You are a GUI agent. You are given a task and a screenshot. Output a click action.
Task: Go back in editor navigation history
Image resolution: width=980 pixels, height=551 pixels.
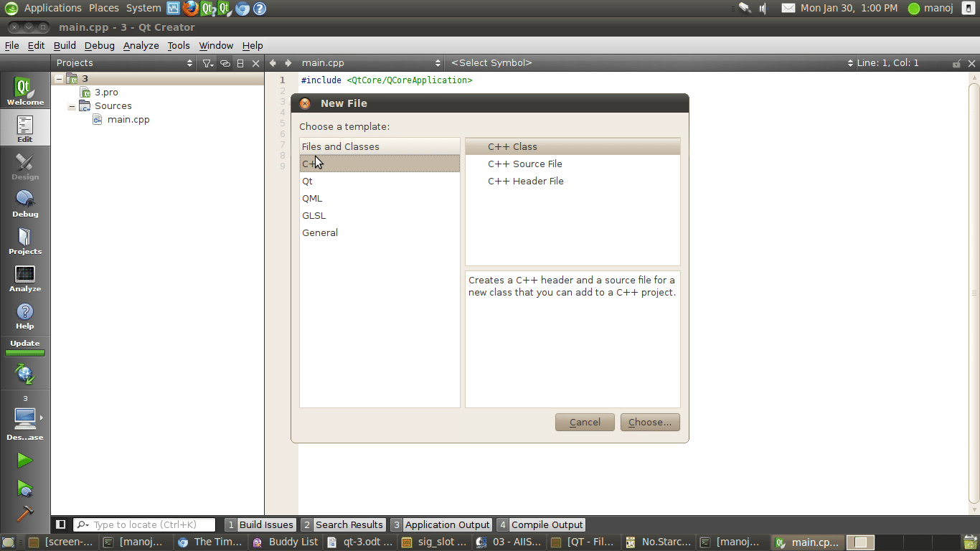(x=273, y=63)
